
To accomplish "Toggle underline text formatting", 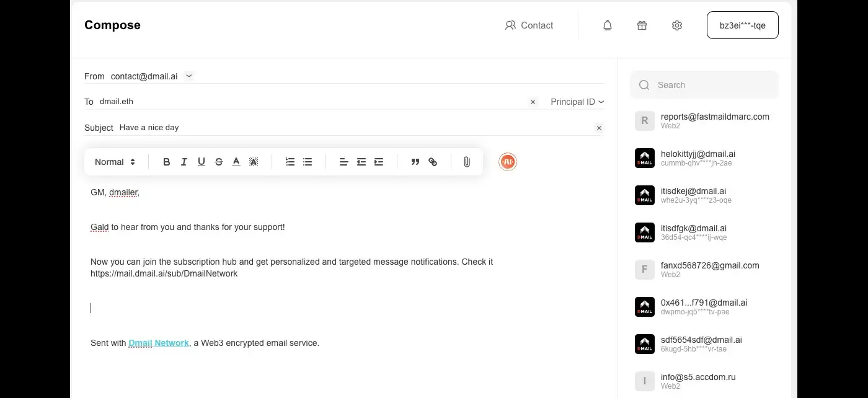I will (x=201, y=162).
